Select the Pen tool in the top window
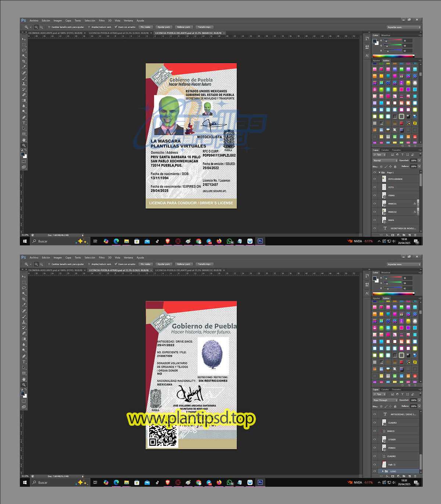The image size is (441, 504). [24, 117]
